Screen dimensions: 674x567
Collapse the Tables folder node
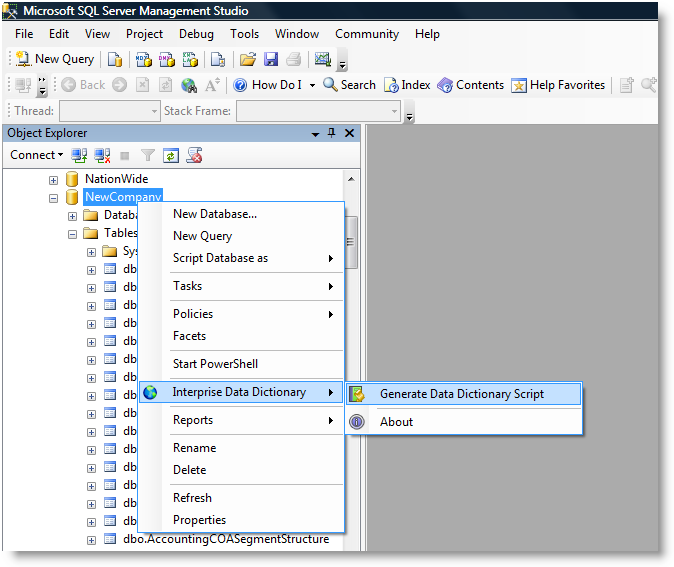(x=73, y=233)
